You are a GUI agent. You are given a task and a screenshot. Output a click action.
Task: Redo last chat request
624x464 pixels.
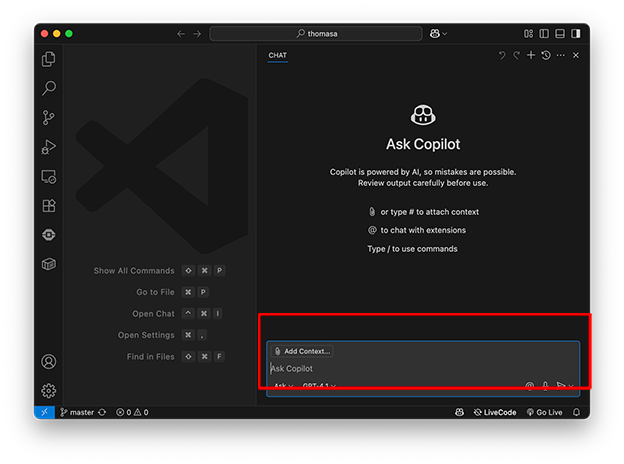point(516,55)
